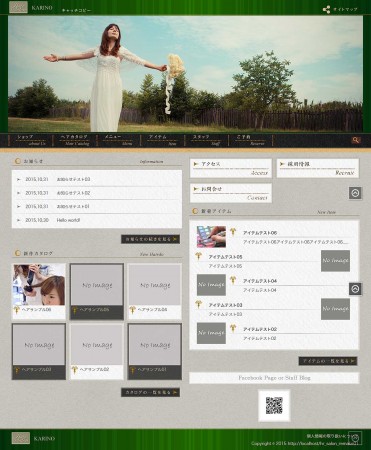
Task: Click the KARINO site title text in header
Action: (42, 8)
